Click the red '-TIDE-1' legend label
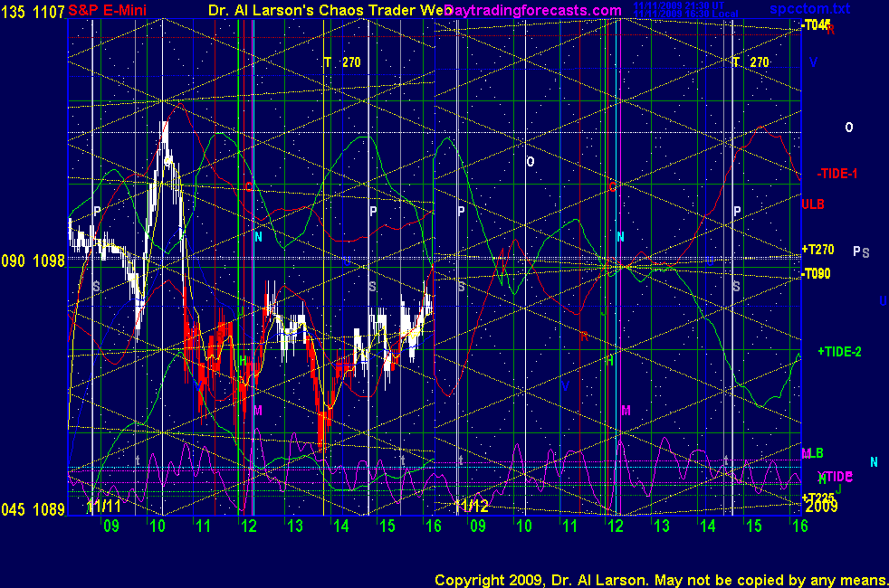The width and height of the screenshot is (889, 588). pos(837,174)
